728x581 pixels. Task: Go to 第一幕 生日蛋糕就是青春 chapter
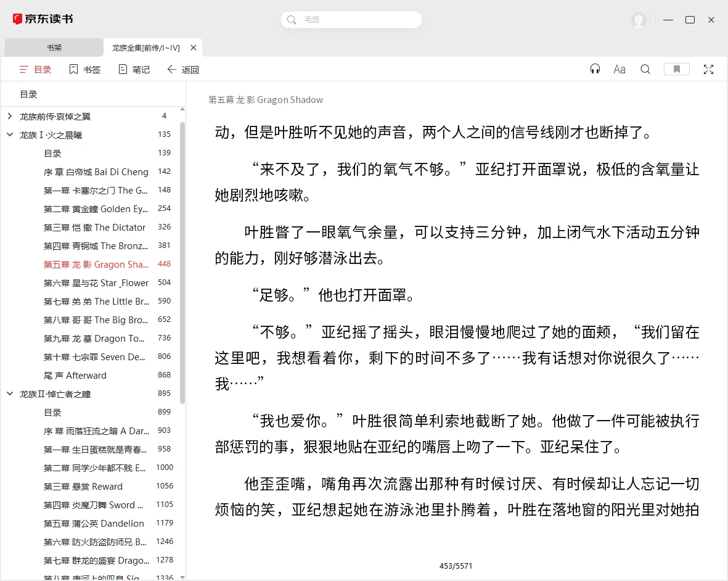click(95, 450)
